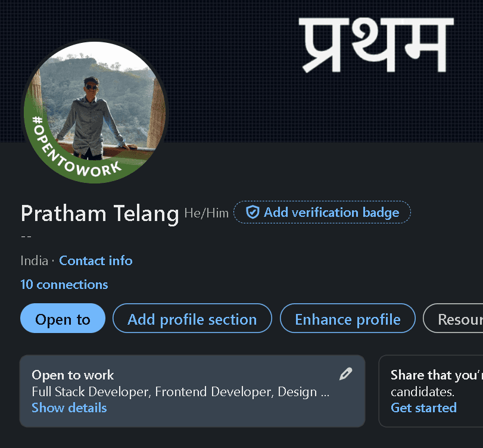Select the Enhance profile button
Image resolution: width=483 pixels, height=448 pixels.
[348, 319]
